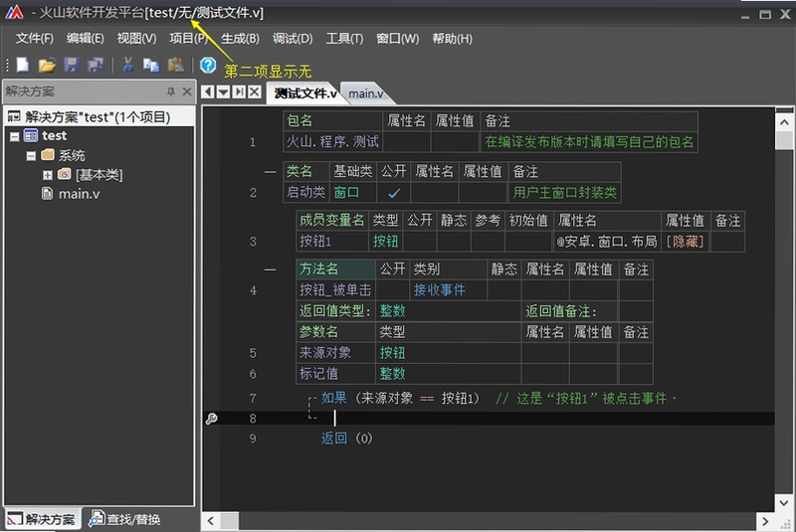The image size is (796, 532).
Task: Click the 系统 folder icon
Action: 47,155
